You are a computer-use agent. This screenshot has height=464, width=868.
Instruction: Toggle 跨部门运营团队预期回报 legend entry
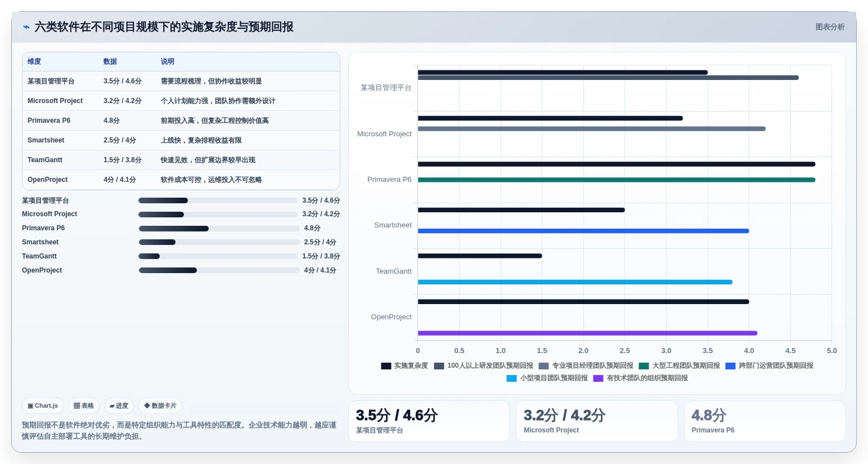click(x=770, y=366)
